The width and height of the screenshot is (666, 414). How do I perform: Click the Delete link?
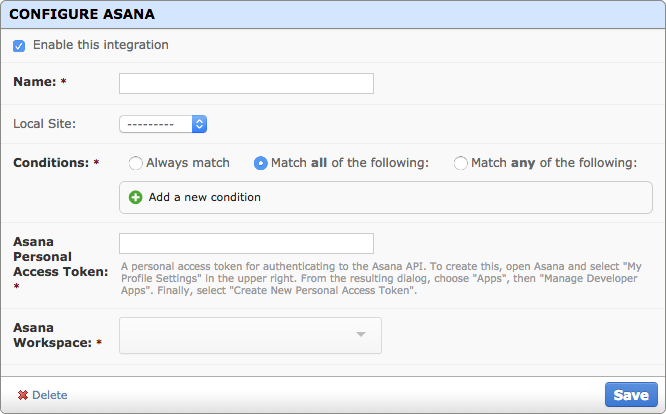point(50,395)
